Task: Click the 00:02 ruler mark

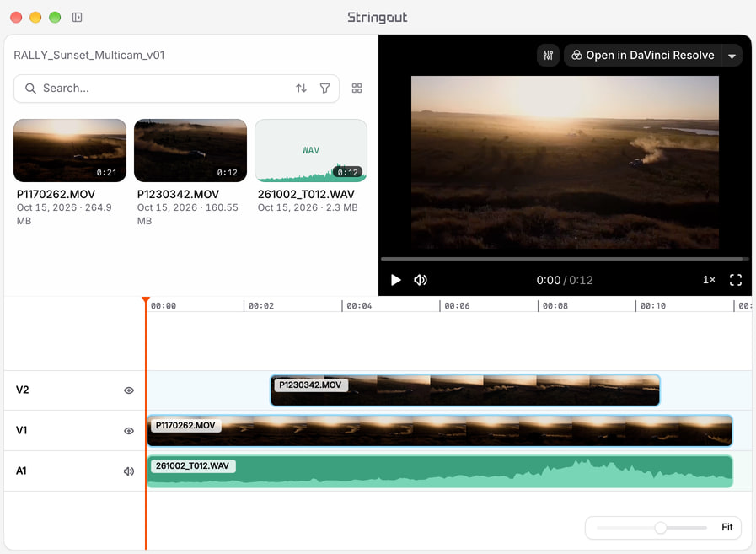Action: (x=260, y=306)
